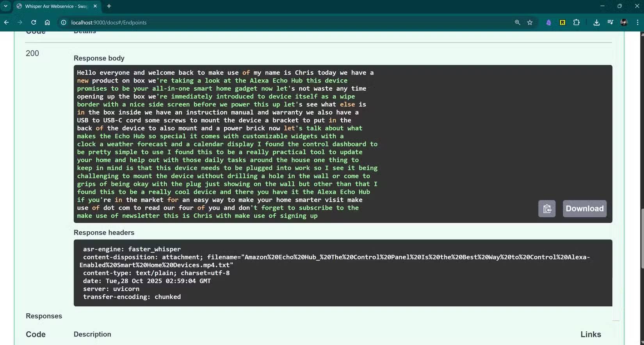Click the content-type header line
The width and height of the screenshot is (644, 345).
[156, 273]
